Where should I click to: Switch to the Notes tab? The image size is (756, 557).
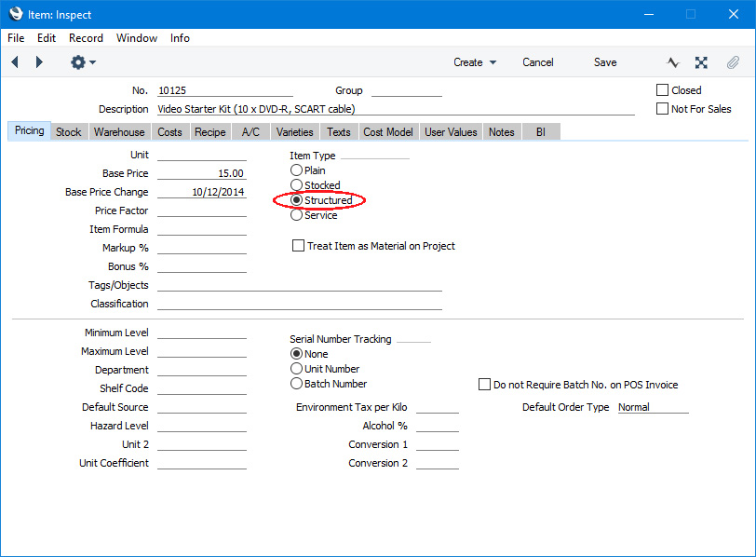502,132
